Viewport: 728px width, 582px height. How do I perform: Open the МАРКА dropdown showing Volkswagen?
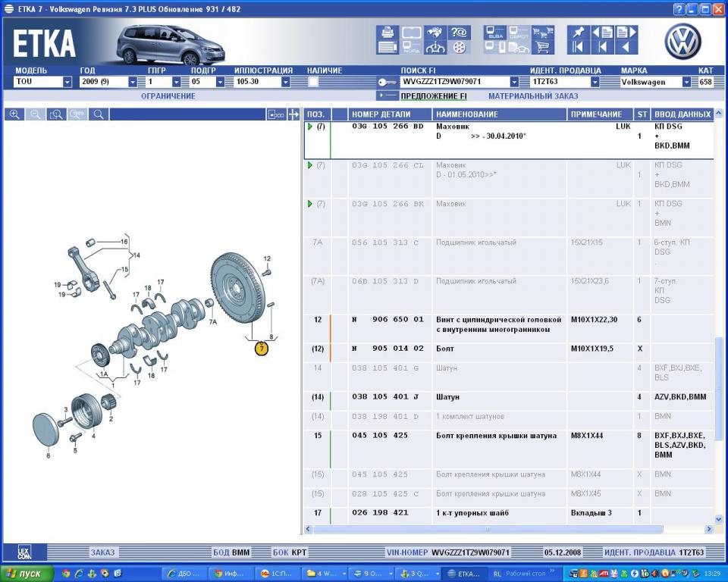tap(686, 82)
